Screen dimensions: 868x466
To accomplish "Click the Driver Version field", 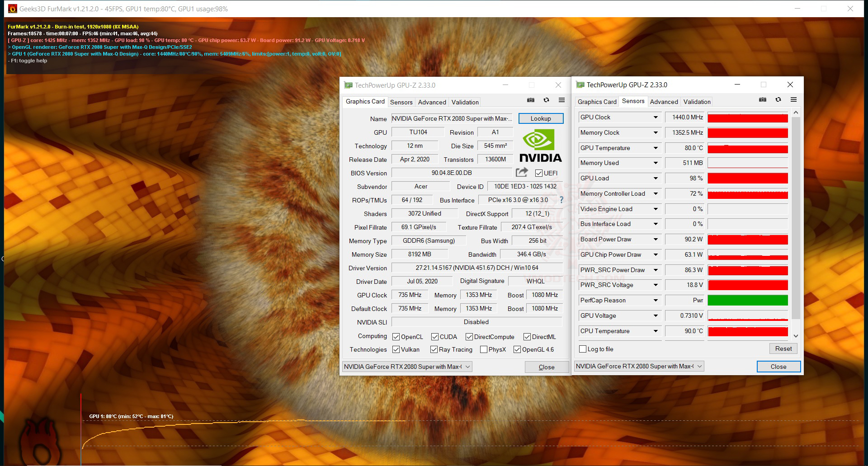I will coord(477,268).
